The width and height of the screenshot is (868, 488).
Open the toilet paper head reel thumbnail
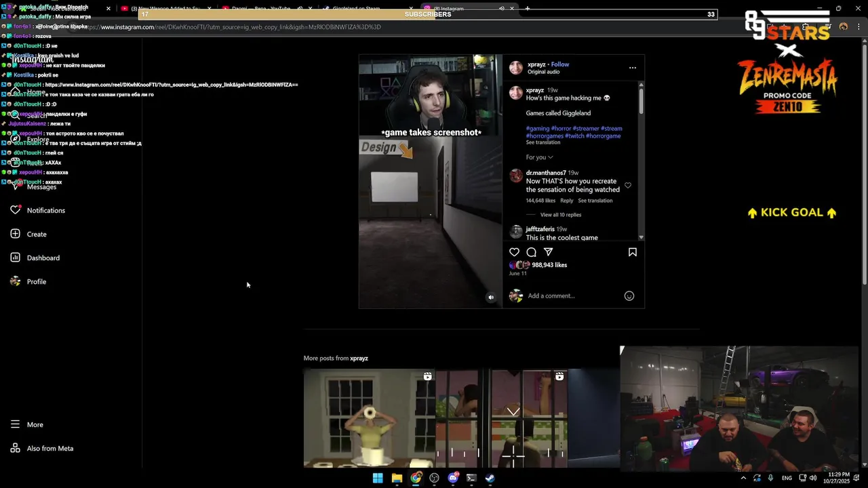370,418
